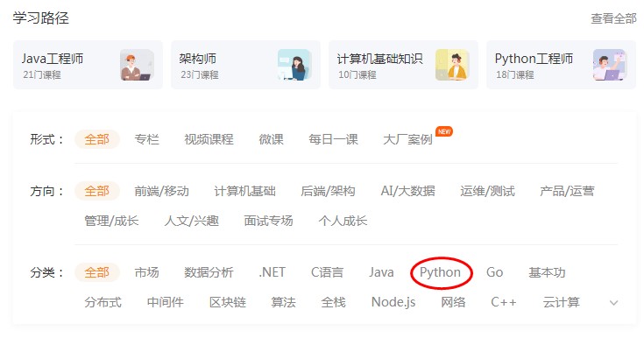The width and height of the screenshot is (644, 352).
Task: Choose 管理/成长 direction
Action: 111,222
